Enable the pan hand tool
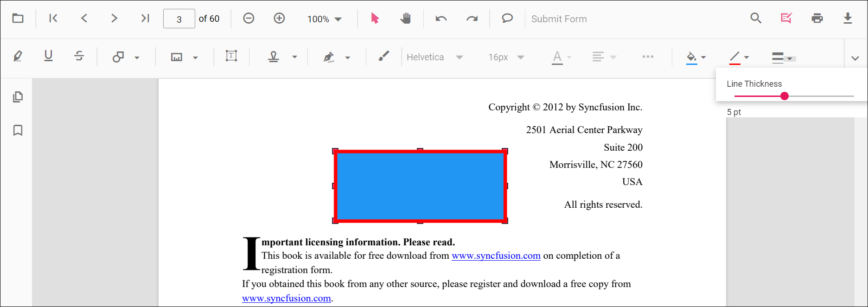This screenshot has height=307, width=868. pyautogui.click(x=406, y=19)
